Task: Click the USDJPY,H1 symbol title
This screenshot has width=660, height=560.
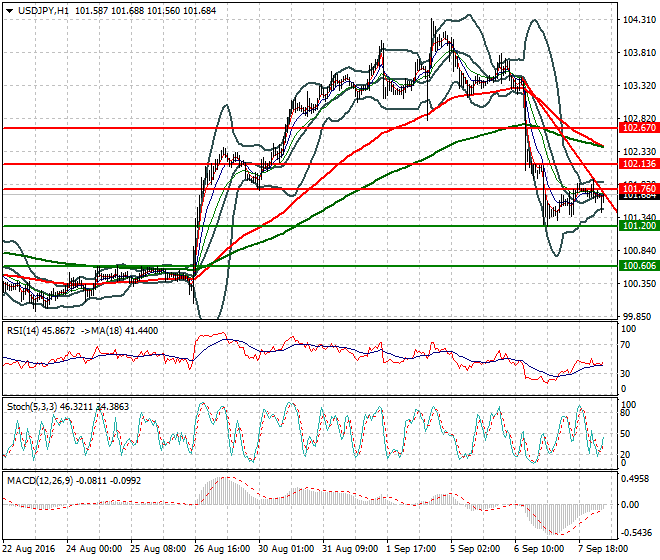Action: (43, 11)
